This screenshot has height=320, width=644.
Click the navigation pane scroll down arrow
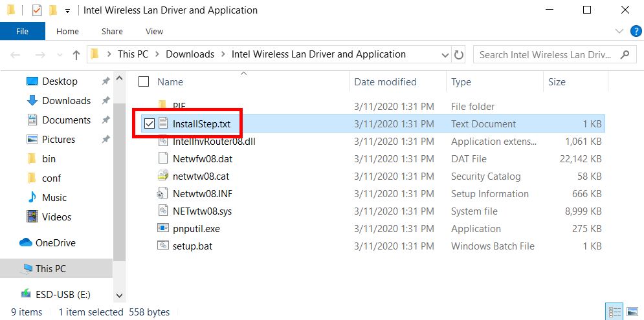(119, 295)
